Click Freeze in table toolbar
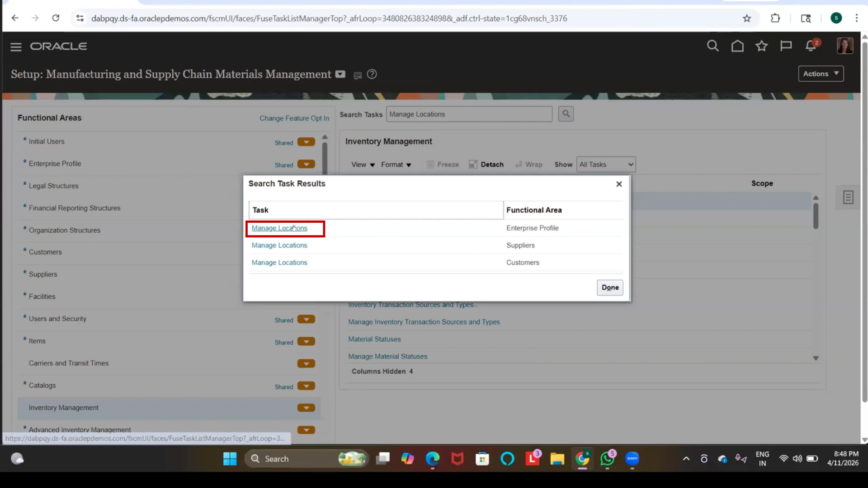 click(443, 164)
